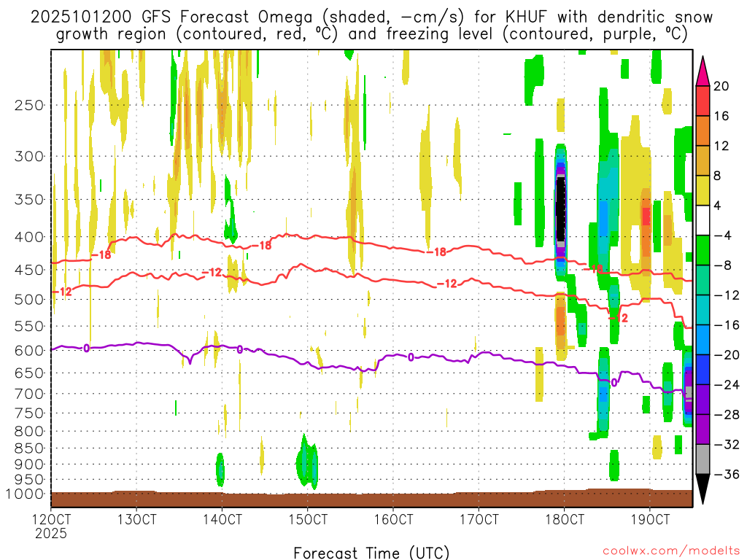Click the 900 pressure level label
The image size is (747, 560).
coord(29,464)
